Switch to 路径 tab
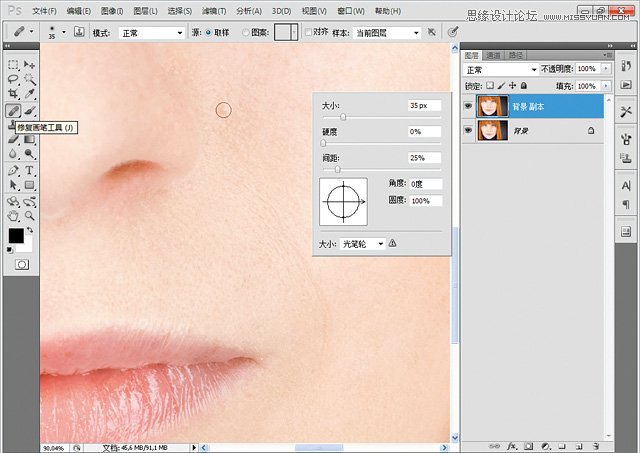 click(x=516, y=55)
